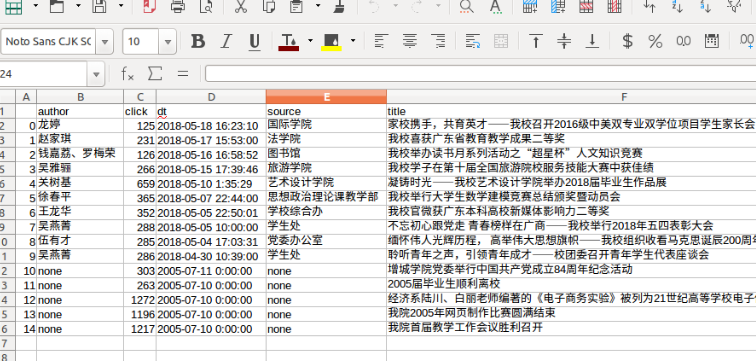Viewport: 756px width, 361px height.
Task: Insert rows above
Action: click(x=530, y=6)
